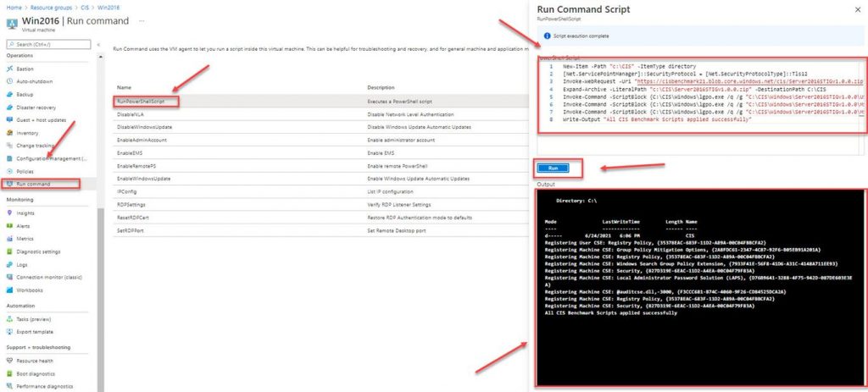Select the EnableAdminAccount command
868x392 pixels.
pos(142,140)
